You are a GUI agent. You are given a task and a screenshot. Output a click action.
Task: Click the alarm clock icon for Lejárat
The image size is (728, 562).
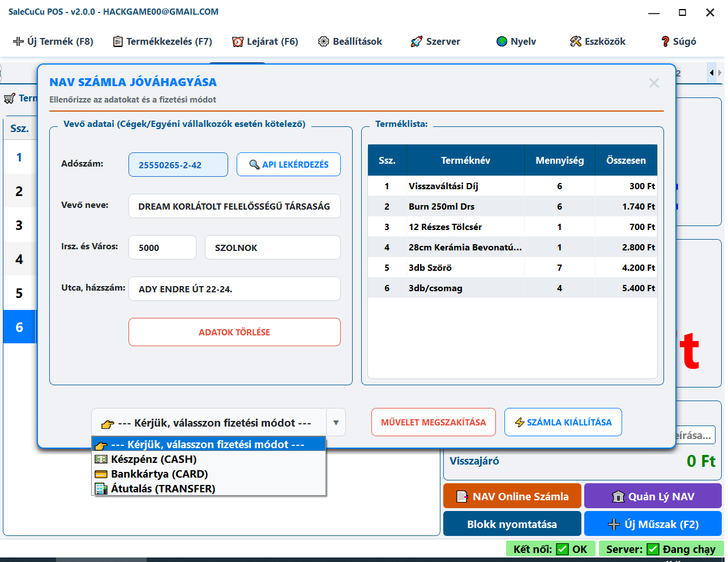[238, 41]
